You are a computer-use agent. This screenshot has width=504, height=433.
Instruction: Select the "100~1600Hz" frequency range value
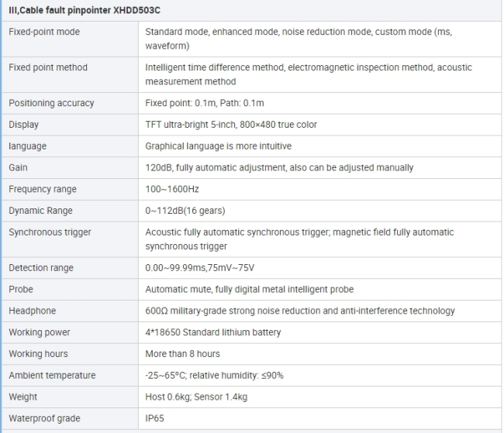click(x=174, y=189)
